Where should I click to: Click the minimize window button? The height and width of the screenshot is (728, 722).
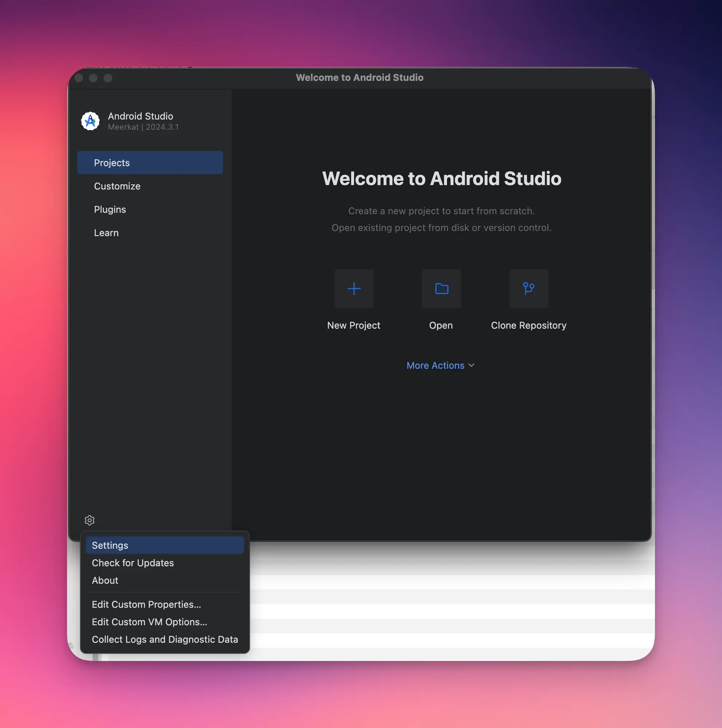[93, 78]
